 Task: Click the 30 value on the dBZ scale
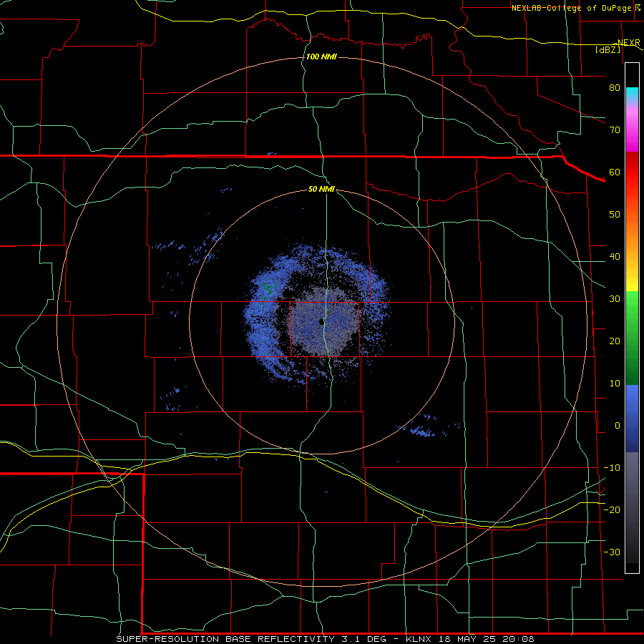click(x=615, y=299)
